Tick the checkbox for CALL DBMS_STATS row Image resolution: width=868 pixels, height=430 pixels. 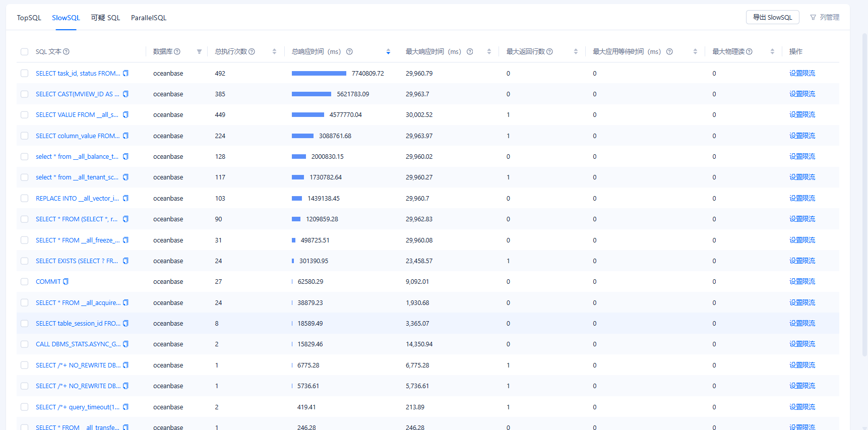click(24, 344)
